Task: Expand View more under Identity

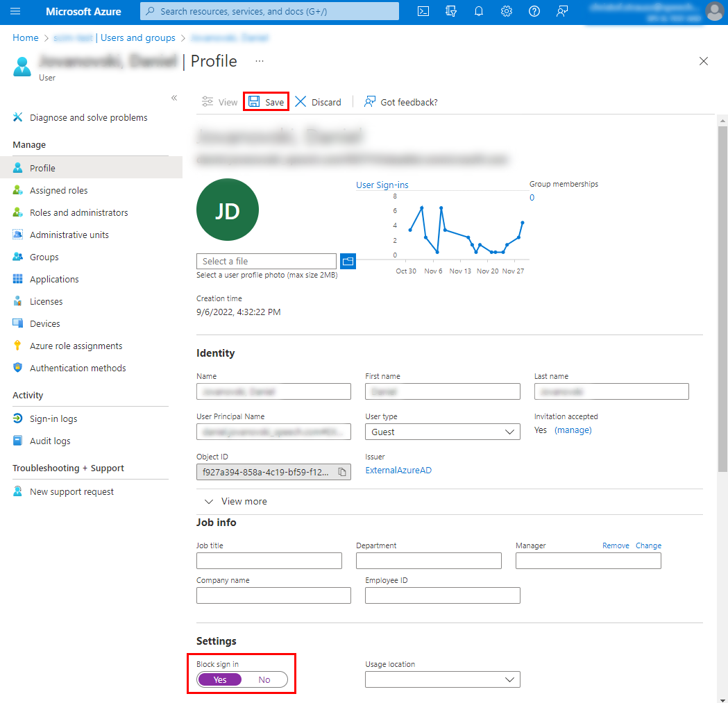Action: pos(236,502)
